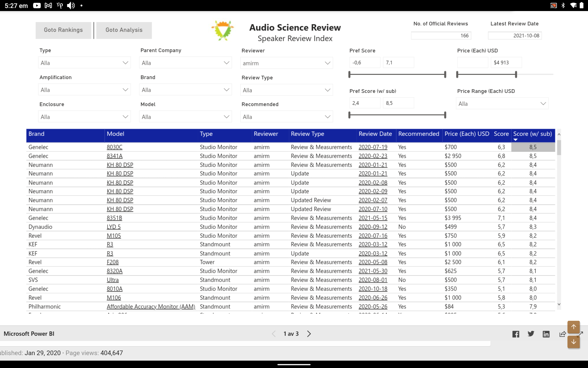Open the Recommended filter dropdown
This screenshot has height=368, width=588.
287,117
